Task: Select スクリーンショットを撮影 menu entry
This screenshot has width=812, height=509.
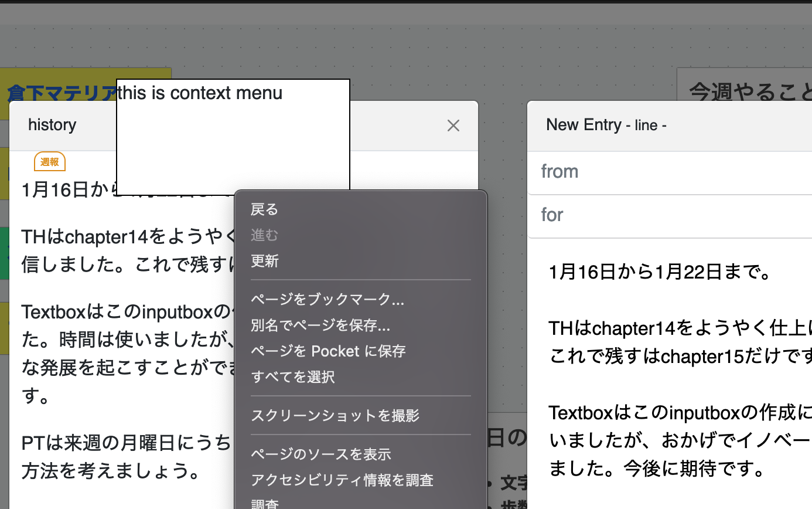Action: pyautogui.click(x=361, y=416)
